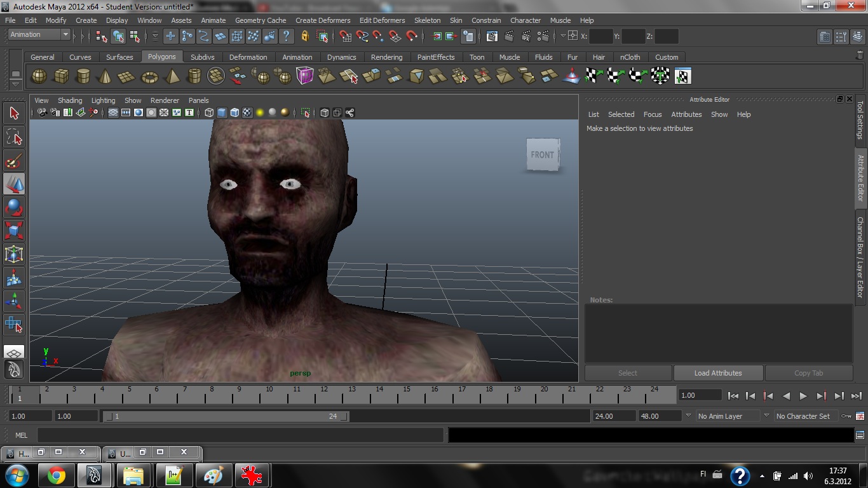The width and height of the screenshot is (868, 488).
Task: Click the play forwards button
Action: tap(803, 396)
